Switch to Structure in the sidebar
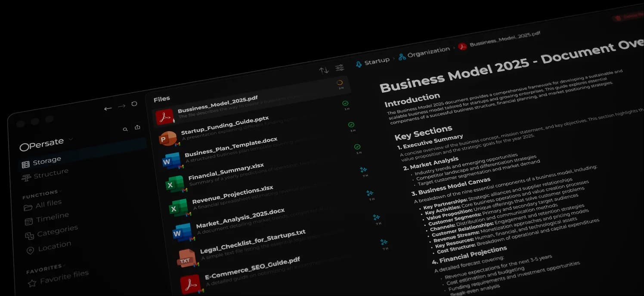 click(46, 175)
